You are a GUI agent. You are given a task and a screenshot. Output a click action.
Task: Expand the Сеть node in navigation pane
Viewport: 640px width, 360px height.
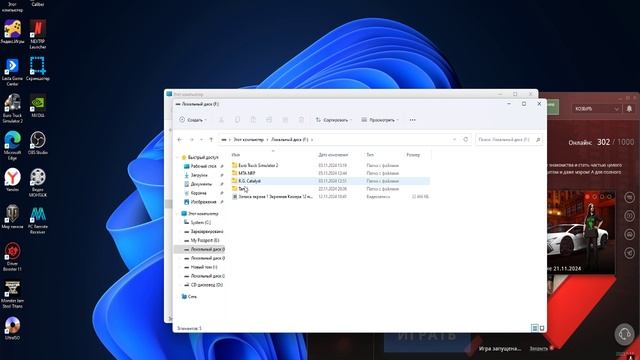click(x=178, y=297)
